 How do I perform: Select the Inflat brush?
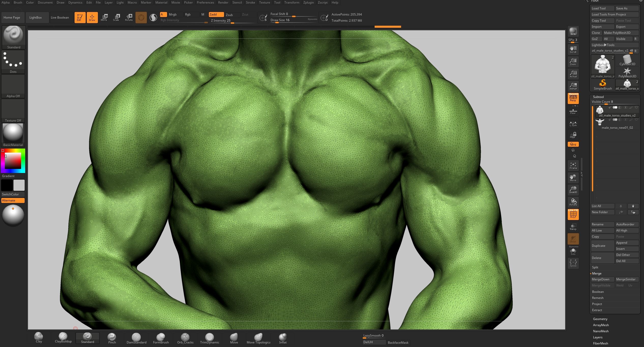(x=283, y=338)
